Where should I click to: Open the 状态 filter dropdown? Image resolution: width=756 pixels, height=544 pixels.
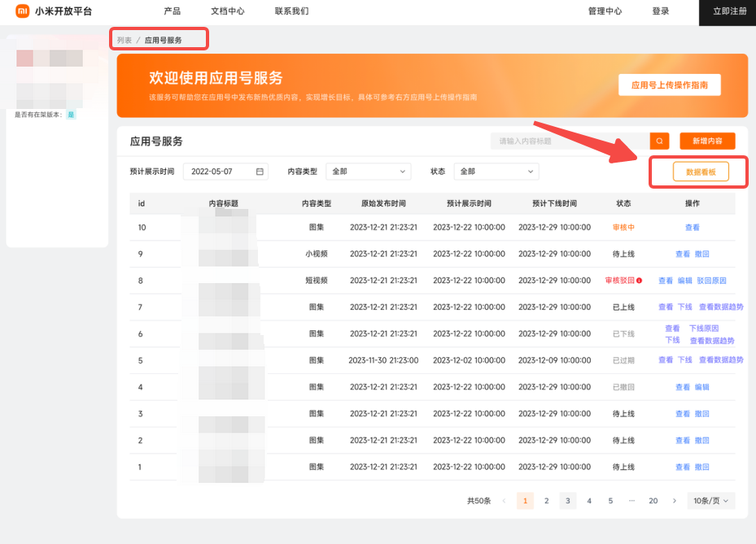click(x=496, y=172)
